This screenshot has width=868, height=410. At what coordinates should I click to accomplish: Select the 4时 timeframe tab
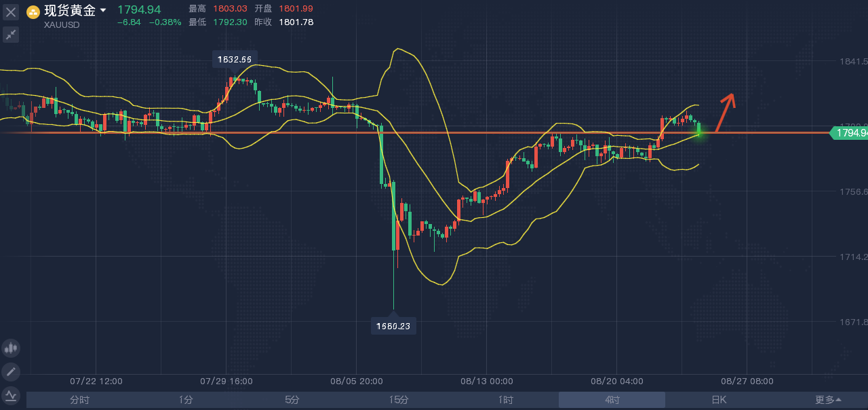pos(612,400)
